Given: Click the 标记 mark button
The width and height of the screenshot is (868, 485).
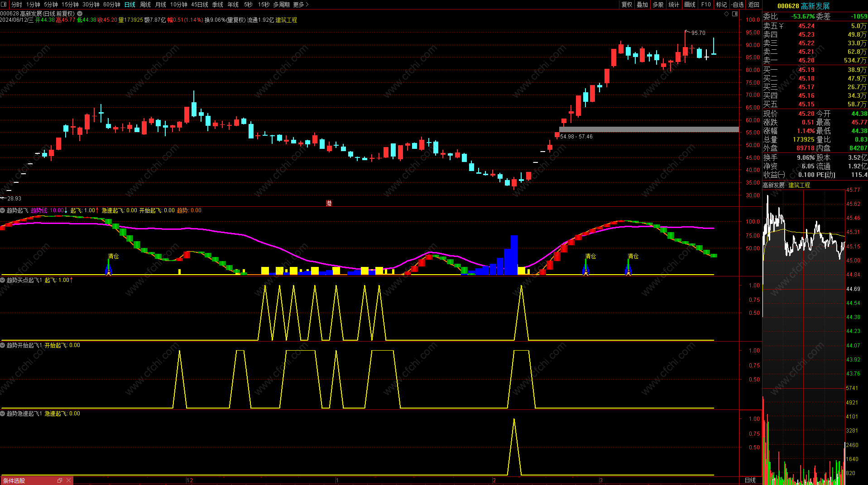Looking at the screenshot, I should [721, 5].
